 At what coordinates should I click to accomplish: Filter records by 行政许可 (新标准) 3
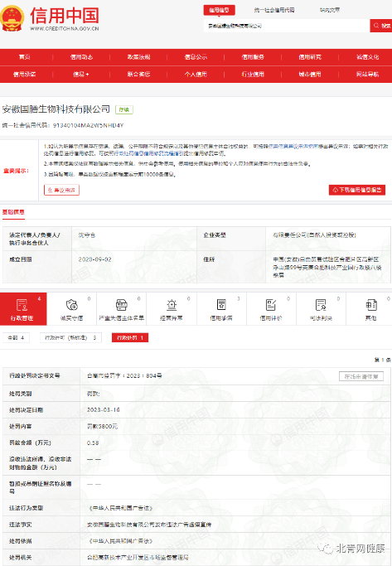point(70,338)
